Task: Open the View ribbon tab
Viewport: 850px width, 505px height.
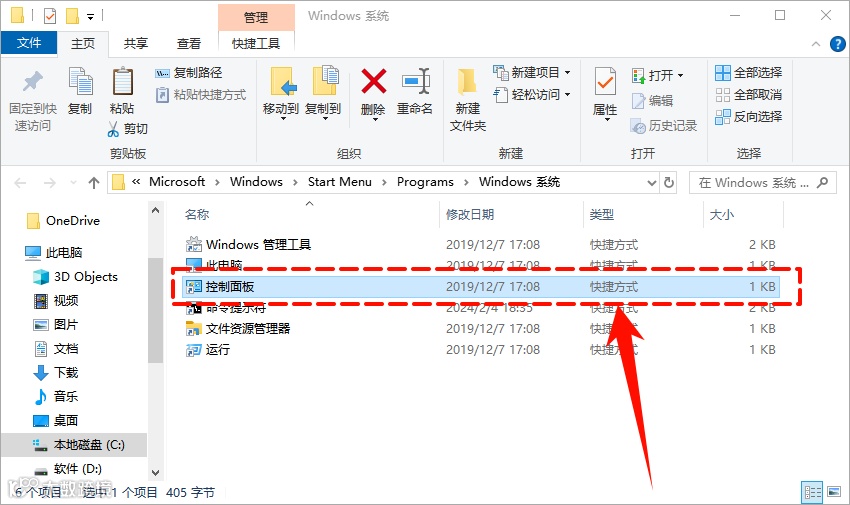Action: tap(189, 43)
